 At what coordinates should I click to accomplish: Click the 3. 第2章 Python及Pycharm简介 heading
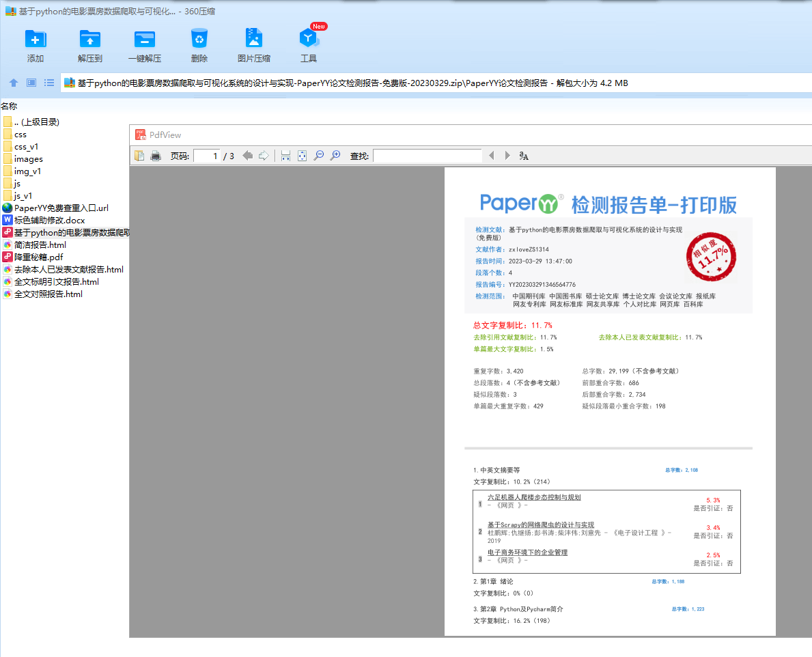click(518, 609)
